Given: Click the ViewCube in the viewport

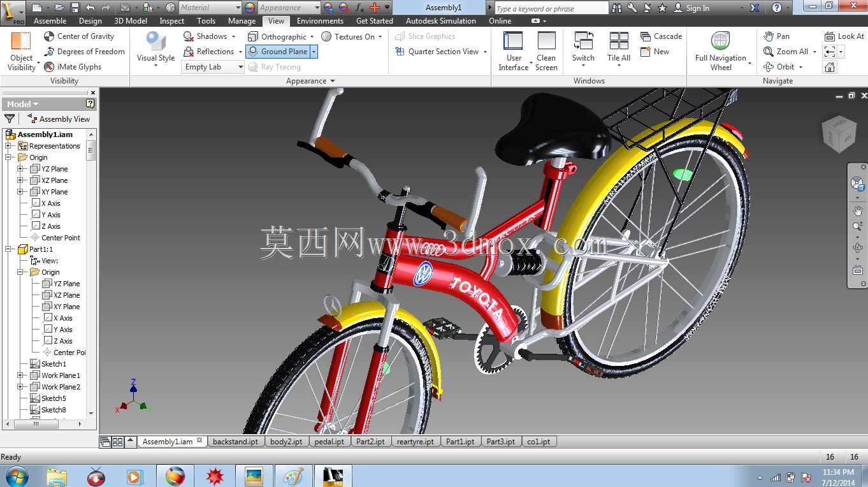Looking at the screenshot, I should 838,133.
